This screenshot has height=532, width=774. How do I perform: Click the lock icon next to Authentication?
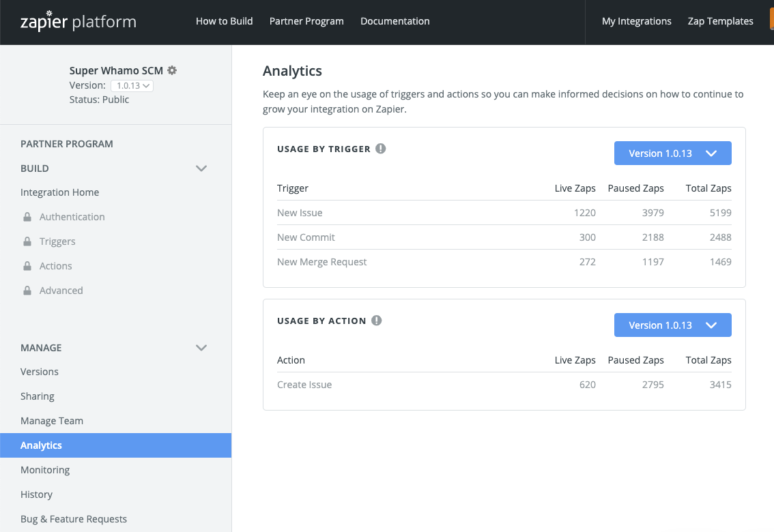pyautogui.click(x=27, y=217)
